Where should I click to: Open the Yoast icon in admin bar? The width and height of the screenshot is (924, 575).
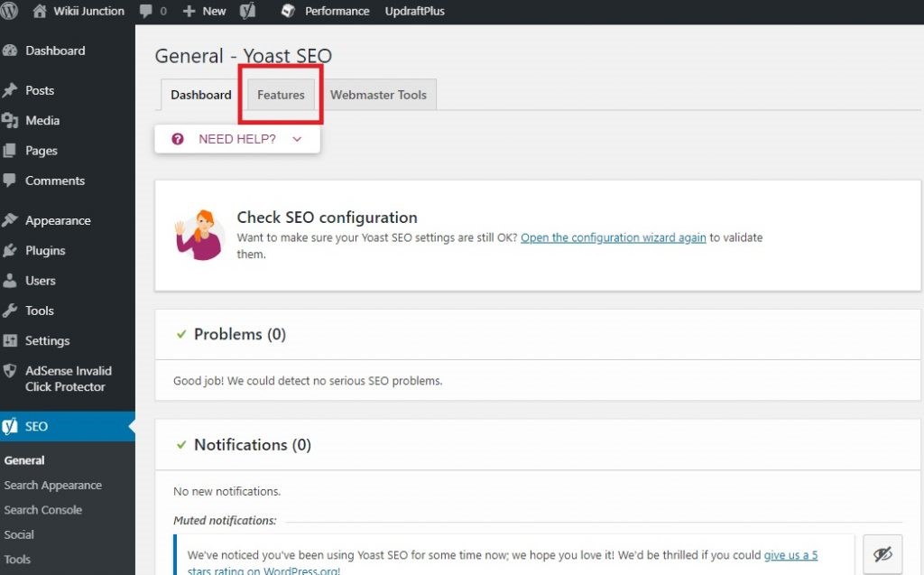tap(248, 11)
